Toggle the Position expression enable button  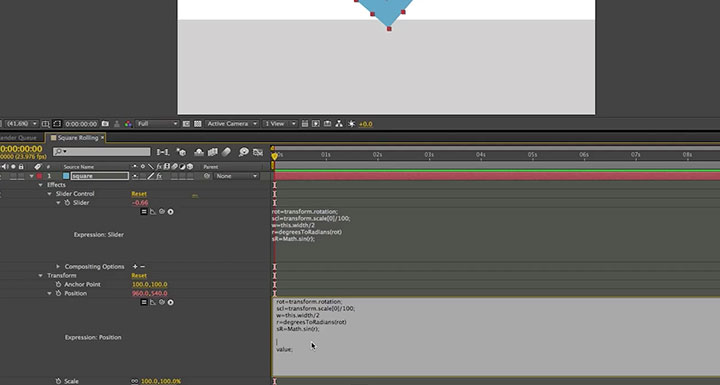tap(144, 302)
